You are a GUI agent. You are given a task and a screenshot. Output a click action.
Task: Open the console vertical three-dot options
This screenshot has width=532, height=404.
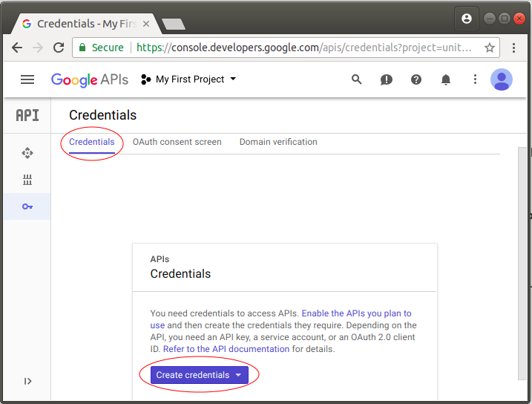coord(475,79)
